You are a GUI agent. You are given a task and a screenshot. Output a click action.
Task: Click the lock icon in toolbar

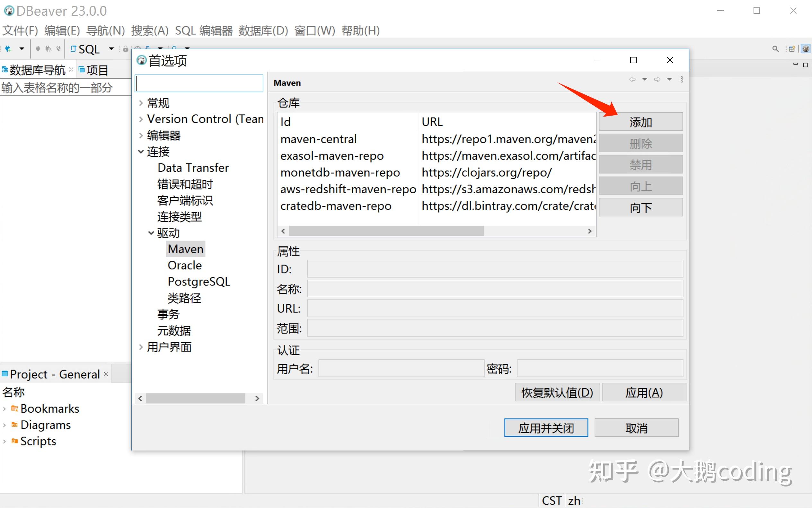click(x=125, y=49)
